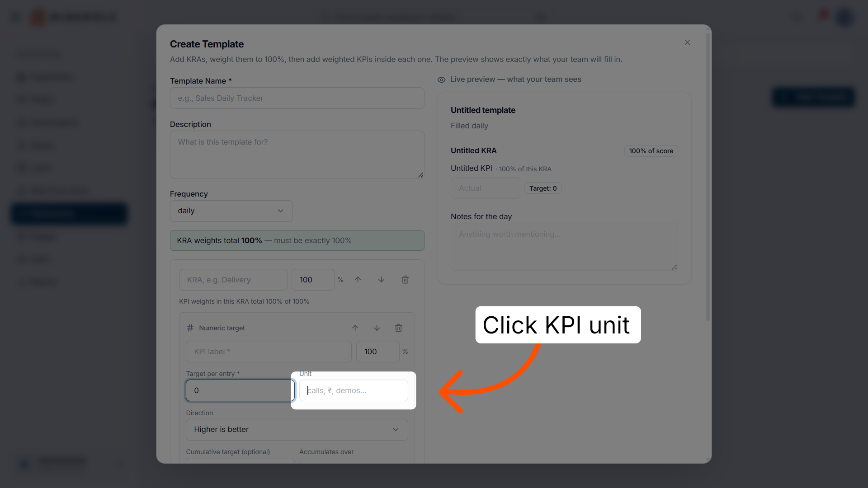This screenshot has height=488, width=868.
Task: Delete the Numeric target KPI
Action: coord(398,328)
